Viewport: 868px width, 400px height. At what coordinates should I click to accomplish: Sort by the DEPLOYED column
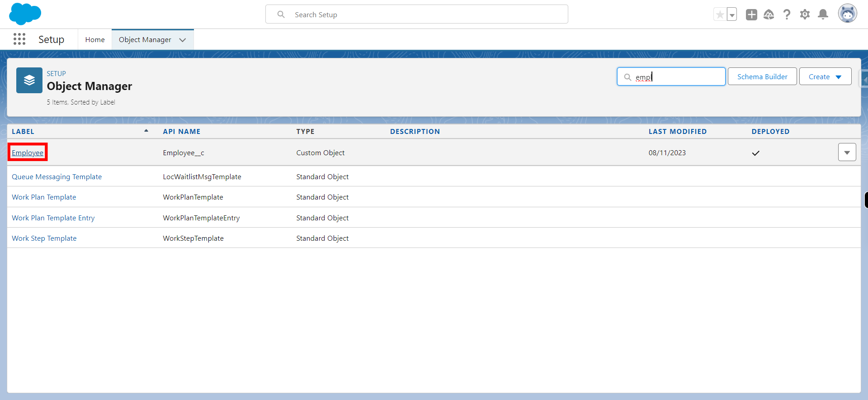770,132
